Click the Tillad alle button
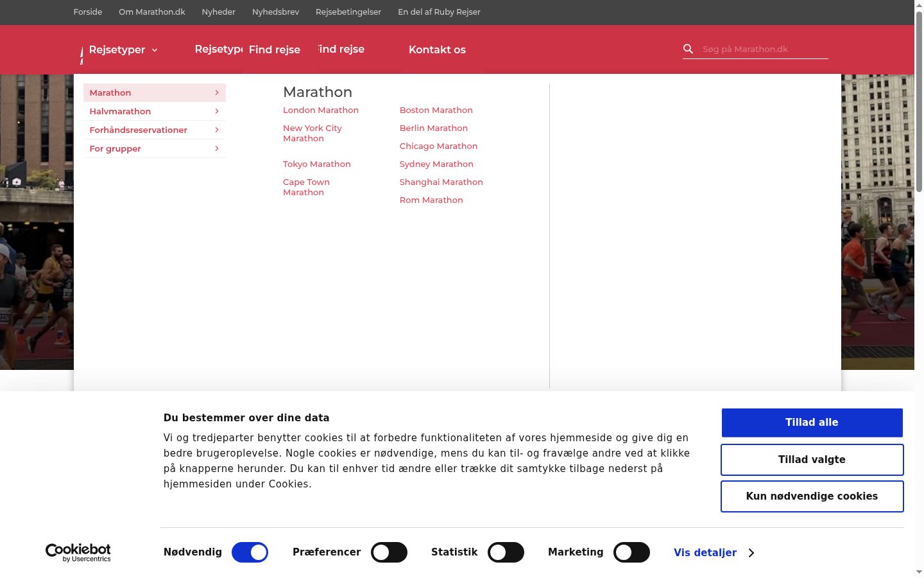The image size is (924, 578). 812,423
